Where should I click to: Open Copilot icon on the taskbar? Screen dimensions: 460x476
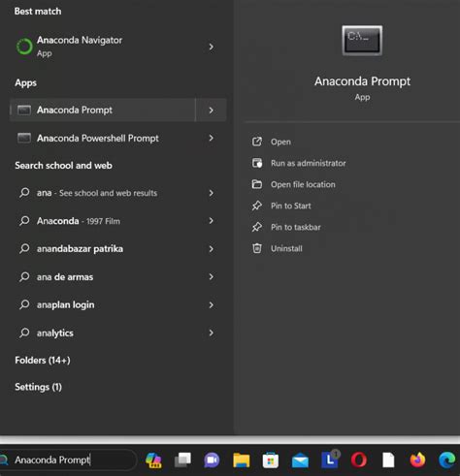pyautogui.click(x=153, y=460)
